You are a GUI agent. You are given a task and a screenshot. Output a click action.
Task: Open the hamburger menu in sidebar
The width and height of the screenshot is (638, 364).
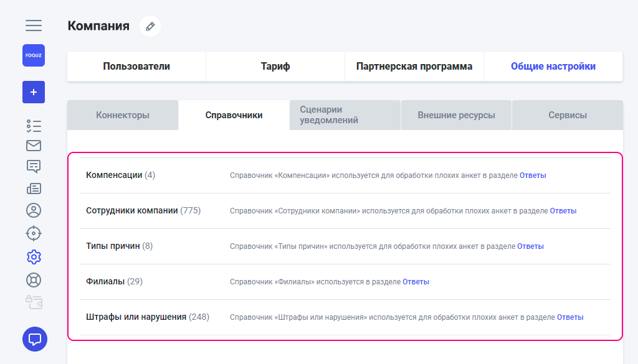tap(34, 26)
